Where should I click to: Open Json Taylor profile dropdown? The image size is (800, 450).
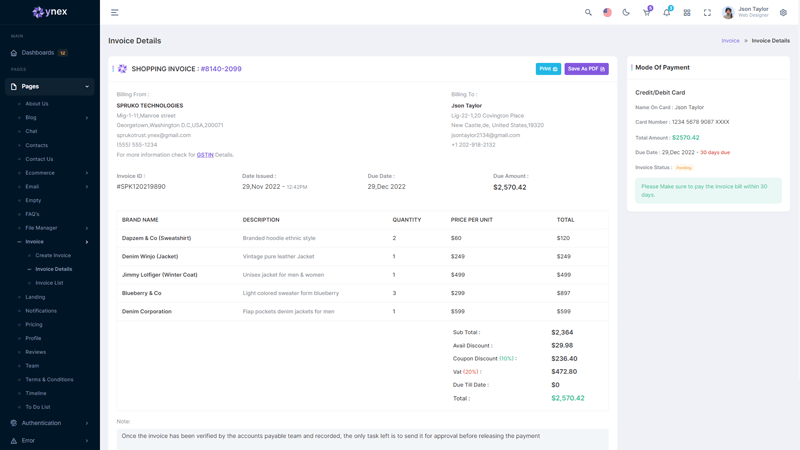pos(746,13)
